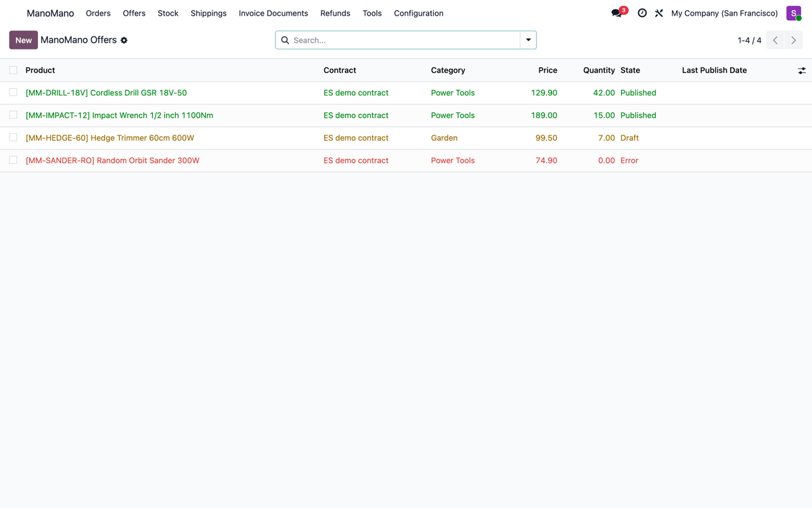Go to the next page of records
The height and width of the screenshot is (508, 812).
[x=794, y=41]
